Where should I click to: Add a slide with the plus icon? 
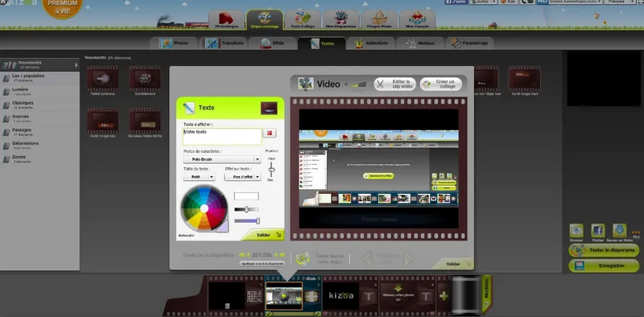tap(444, 296)
